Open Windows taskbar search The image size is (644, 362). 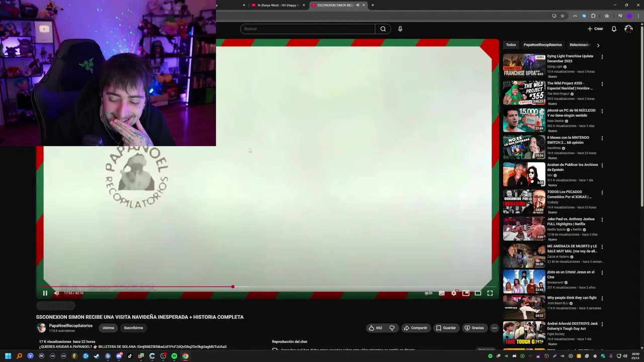click(x=19, y=356)
